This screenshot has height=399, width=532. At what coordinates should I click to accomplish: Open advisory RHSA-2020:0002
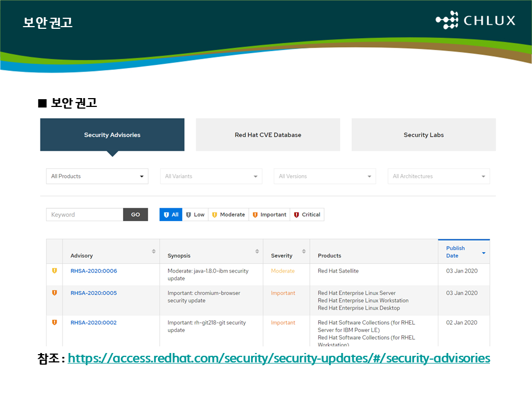[x=94, y=323]
